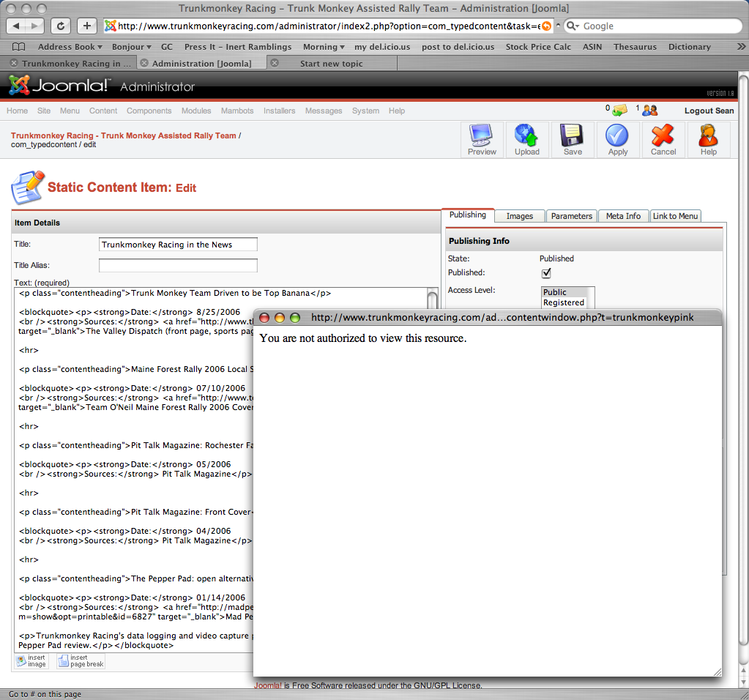Open the Components menu
749x700 pixels.
click(x=149, y=111)
